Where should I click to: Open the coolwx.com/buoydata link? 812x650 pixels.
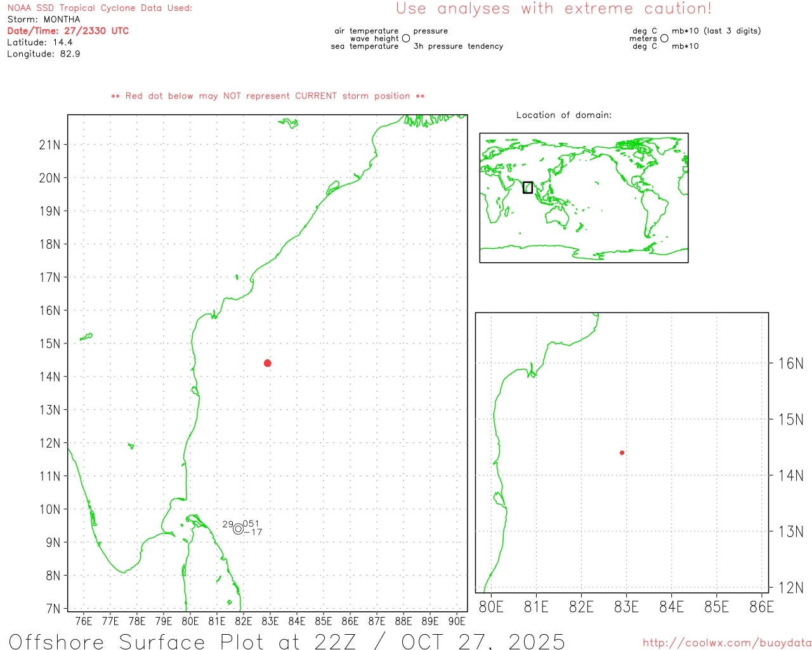pos(726,643)
